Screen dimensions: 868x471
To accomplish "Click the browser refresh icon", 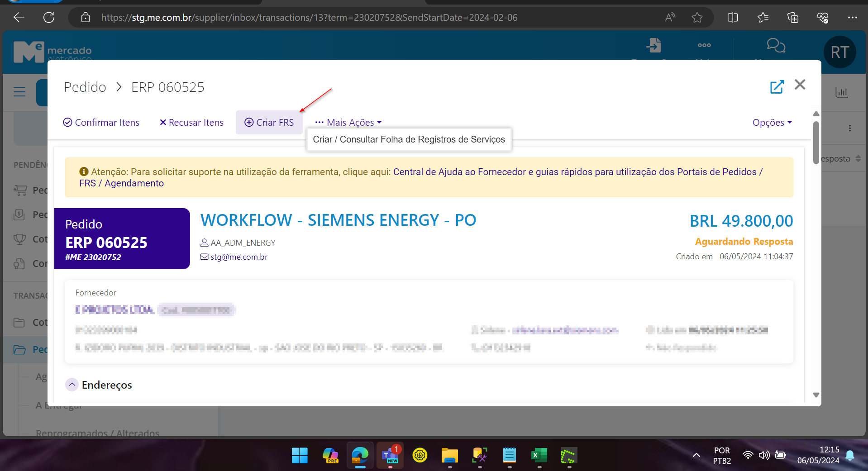I will [49, 18].
